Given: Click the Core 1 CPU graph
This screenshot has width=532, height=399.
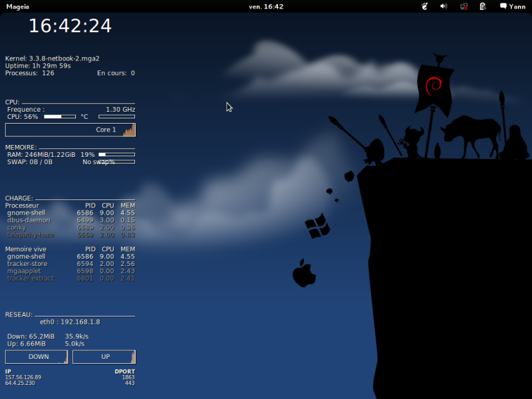Looking at the screenshot, I should pyautogui.click(x=70, y=130).
